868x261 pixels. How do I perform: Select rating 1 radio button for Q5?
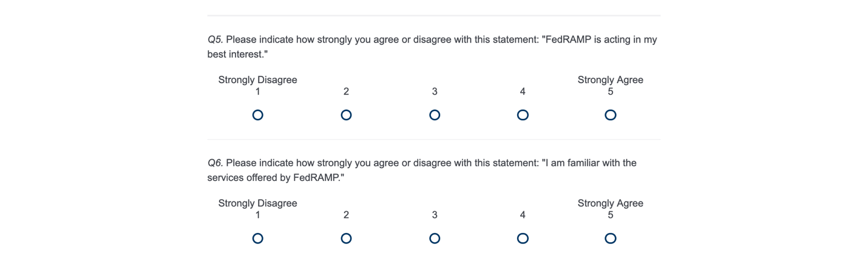tap(258, 115)
